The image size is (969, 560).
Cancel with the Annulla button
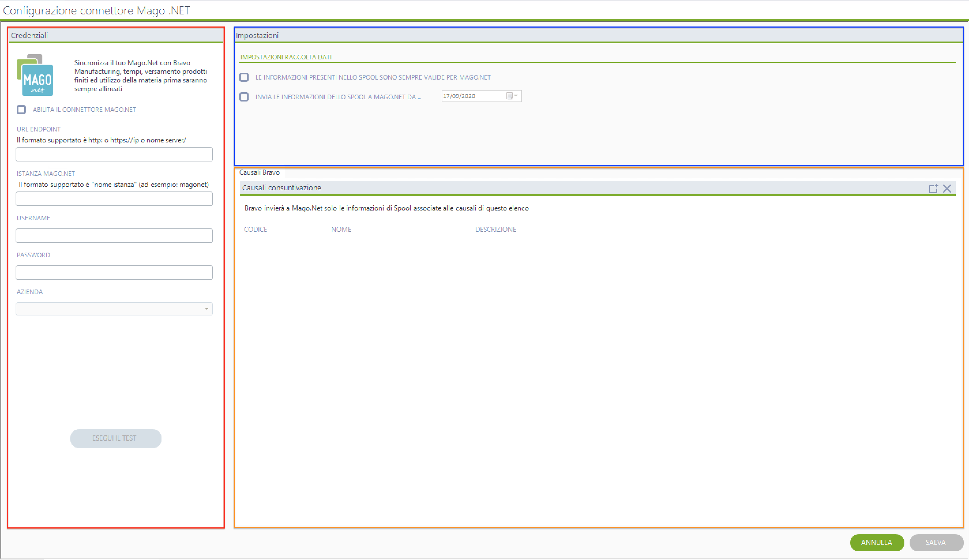point(877,543)
